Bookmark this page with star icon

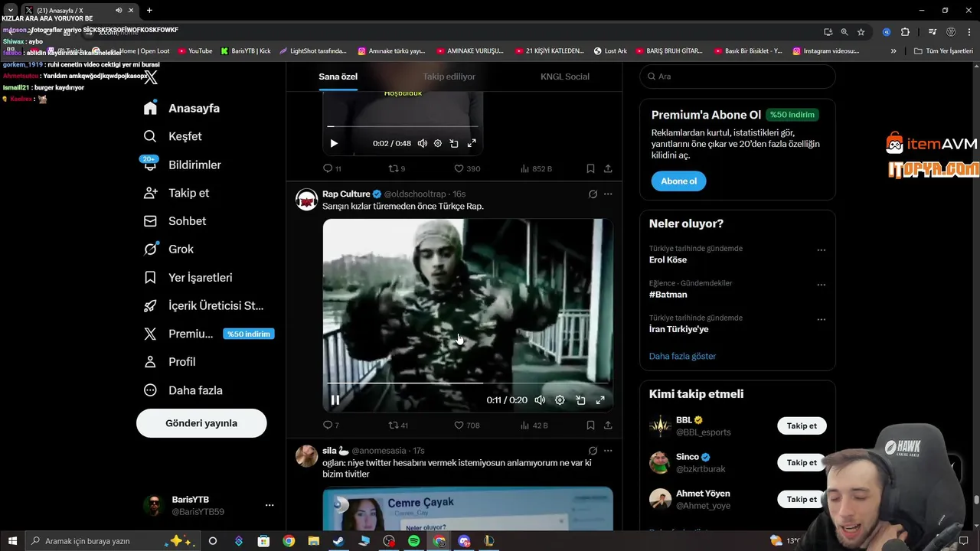[x=861, y=32]
